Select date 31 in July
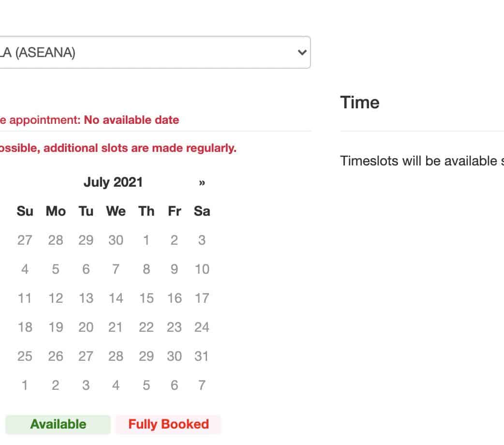Viewport: 504px width, 445px height. click(202, 356)
